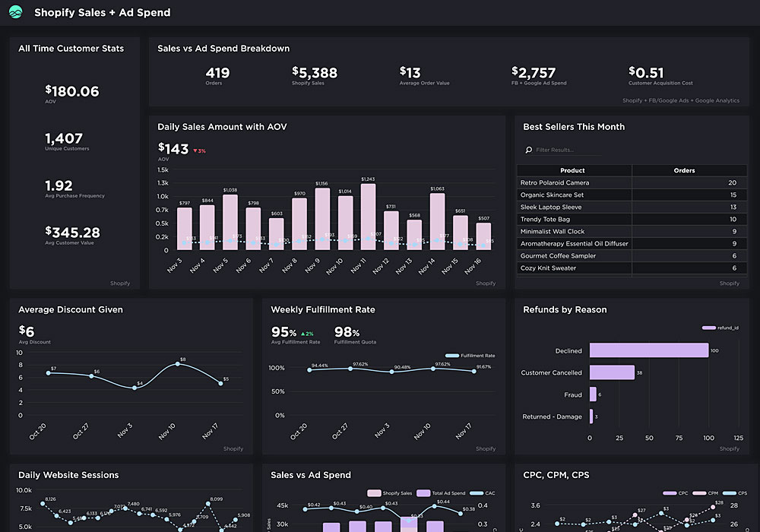Click the refund_id legend marker
The image size is (760, 532).
point(708,328)
